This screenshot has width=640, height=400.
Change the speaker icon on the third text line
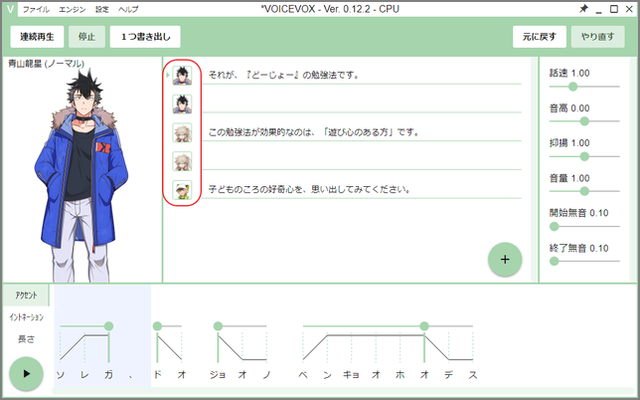click(181, 132)
